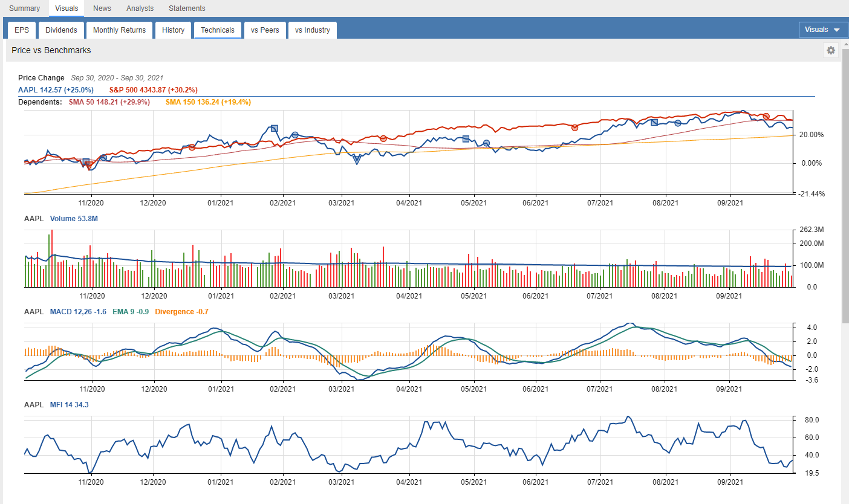Viewport: 849px width, 504px height.
Task: Click the SMA 50 148.21 legend
Action: tap(111, 102)
